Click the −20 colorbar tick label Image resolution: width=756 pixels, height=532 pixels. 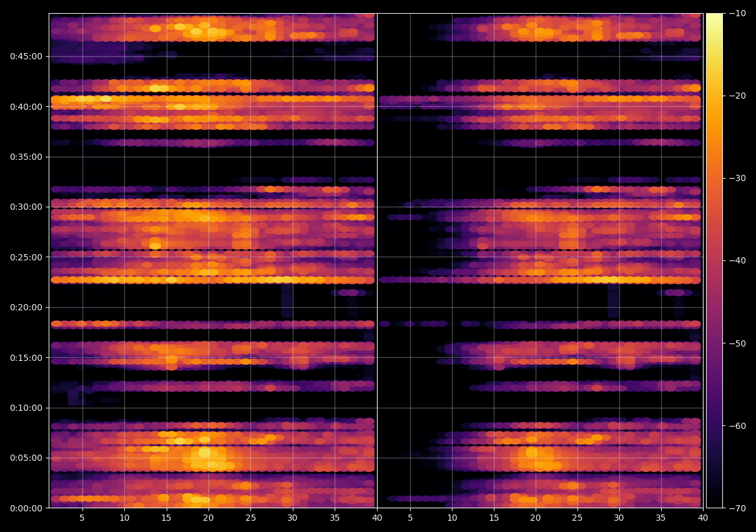click(x=737, y=96)
